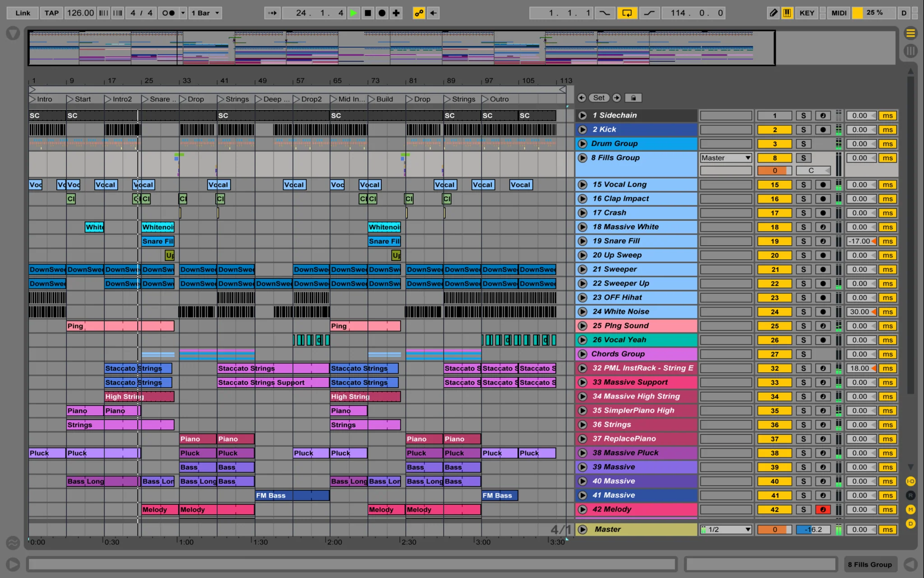Toggle the M mixer section button
Image resolution: width=924 pixels, height=578 pixels.
click(x=910, y=509)
